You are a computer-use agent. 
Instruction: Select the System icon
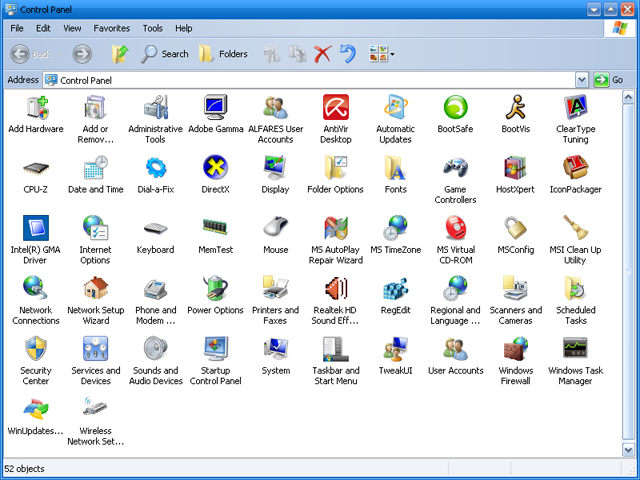[x=276, y=356]
